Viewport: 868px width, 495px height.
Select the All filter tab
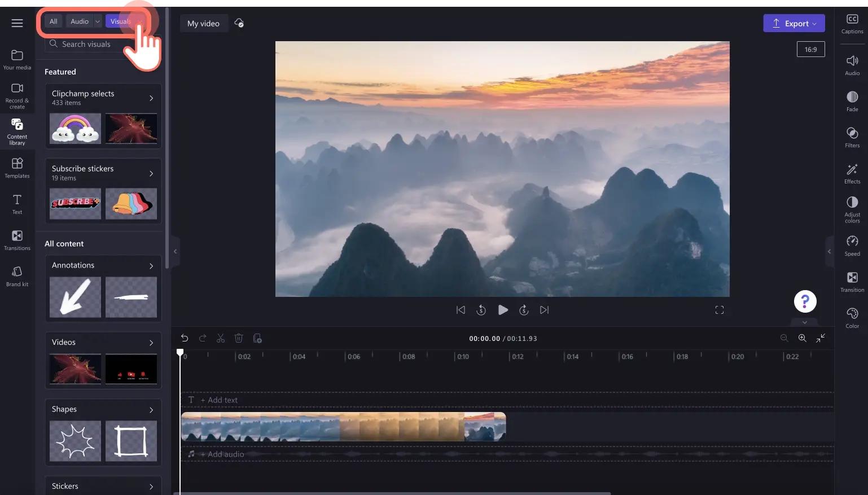(54, 21)
